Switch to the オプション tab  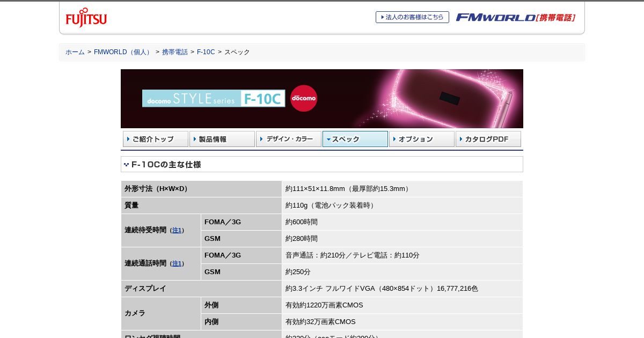pos(422,139)
